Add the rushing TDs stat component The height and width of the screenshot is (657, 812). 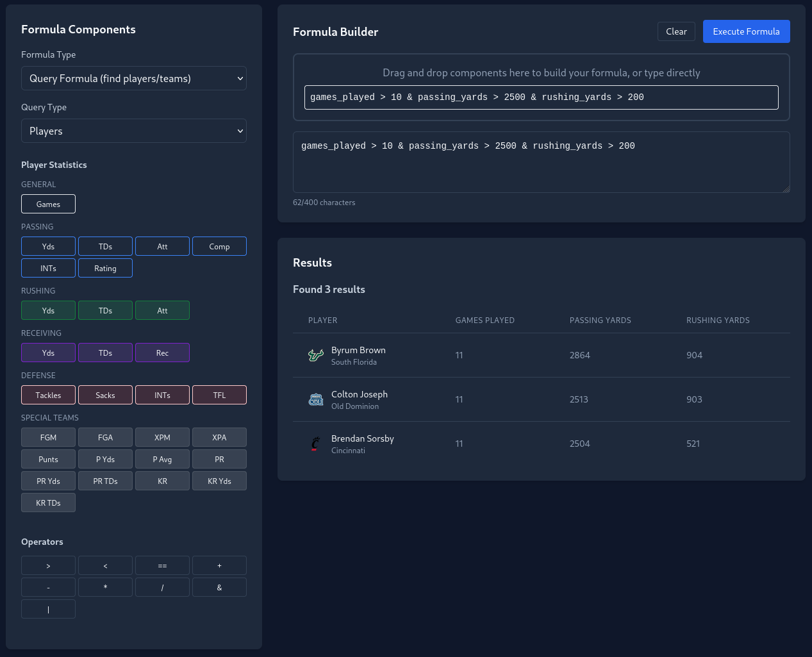tap(105, 310)
